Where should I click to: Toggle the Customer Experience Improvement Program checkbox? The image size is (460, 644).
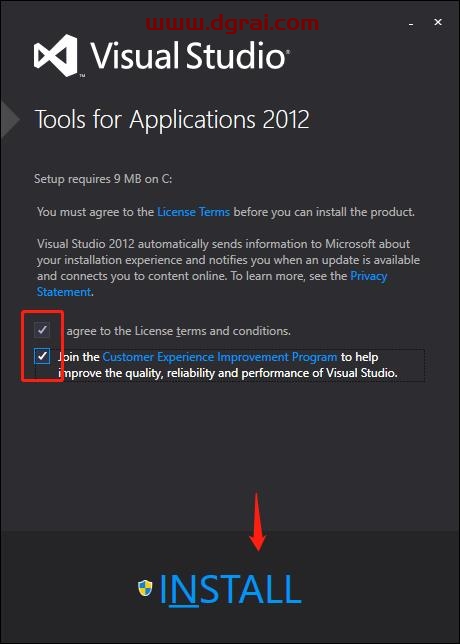click(42, 356)
